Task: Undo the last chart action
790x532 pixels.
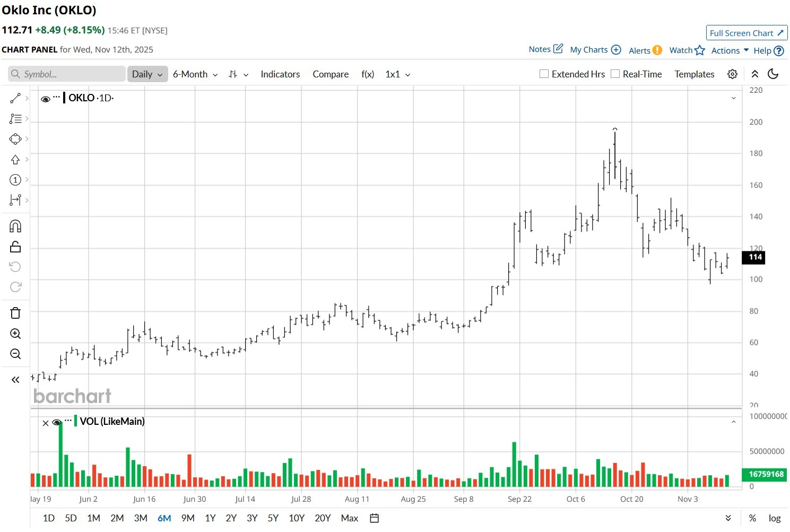Action: (x=15, y=267)
